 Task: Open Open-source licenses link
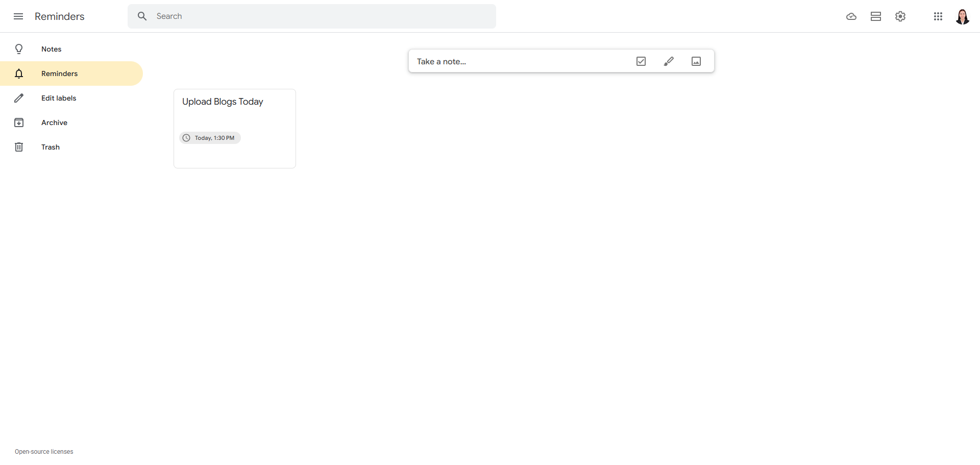[x=44, y=452]
